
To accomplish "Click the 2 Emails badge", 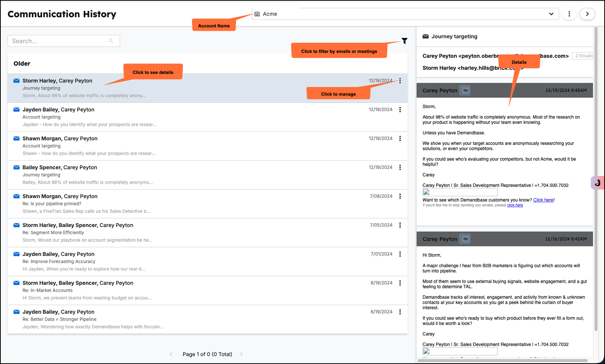I will pyautogui.click(x=583, y=56).
